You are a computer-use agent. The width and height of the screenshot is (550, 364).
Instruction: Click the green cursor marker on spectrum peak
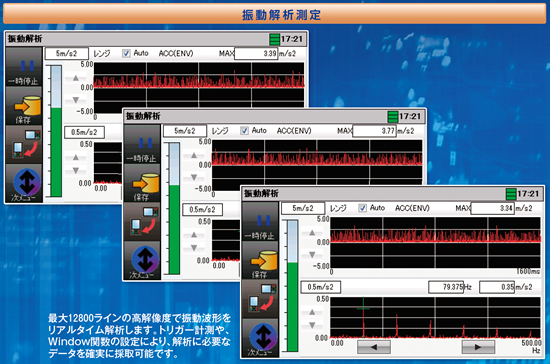[x=363, y=309]
